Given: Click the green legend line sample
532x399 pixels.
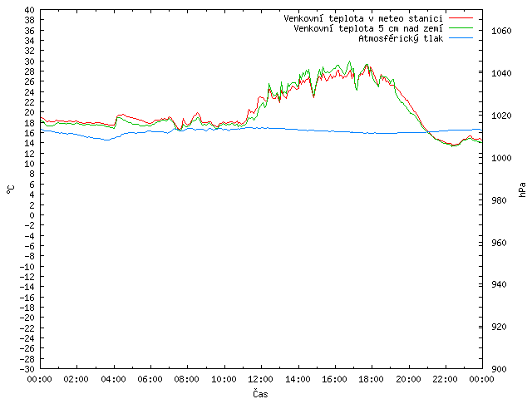Looking at the screenshot, I should (461, 28).
